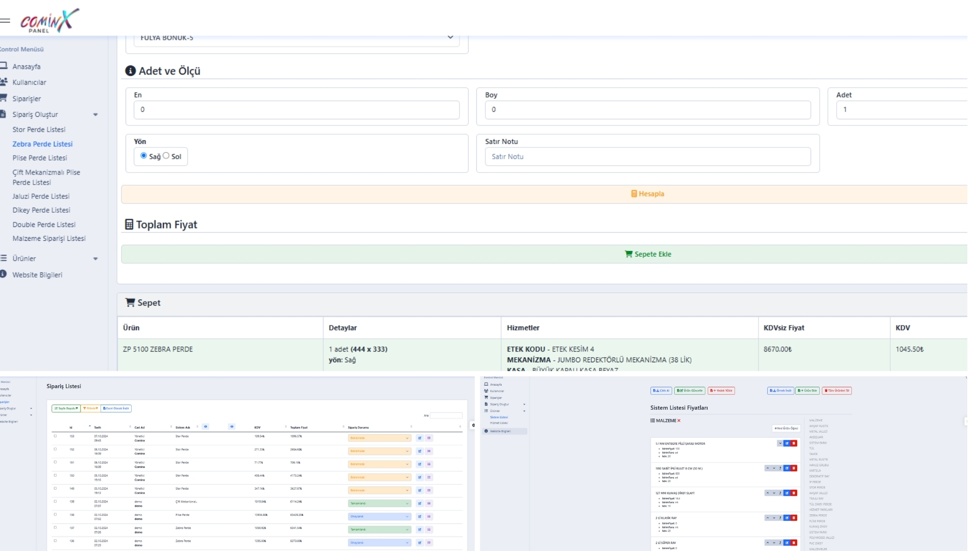Image resolution: width=980 pixels, height=551 pixels.
Task: Open Malzeme Siparişi Listesi
Action: click(49, 238)
